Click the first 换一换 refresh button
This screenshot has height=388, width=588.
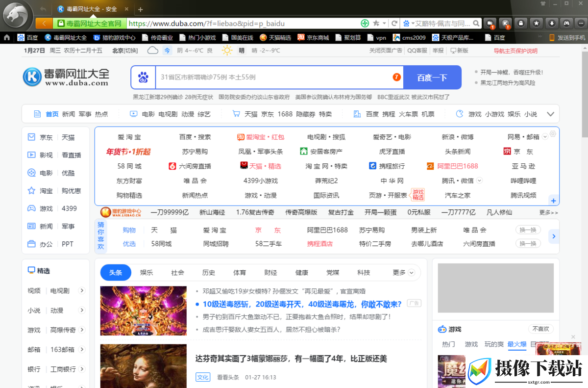[528, 230]
